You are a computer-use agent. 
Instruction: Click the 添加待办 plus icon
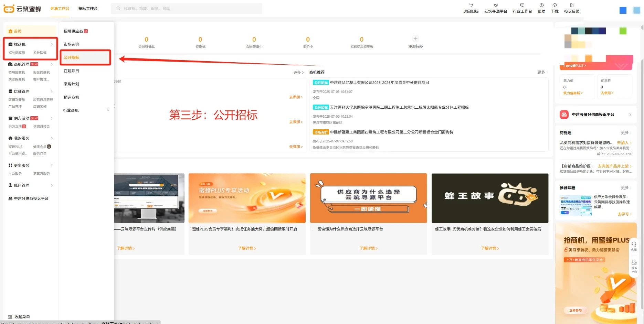point(415,39)
